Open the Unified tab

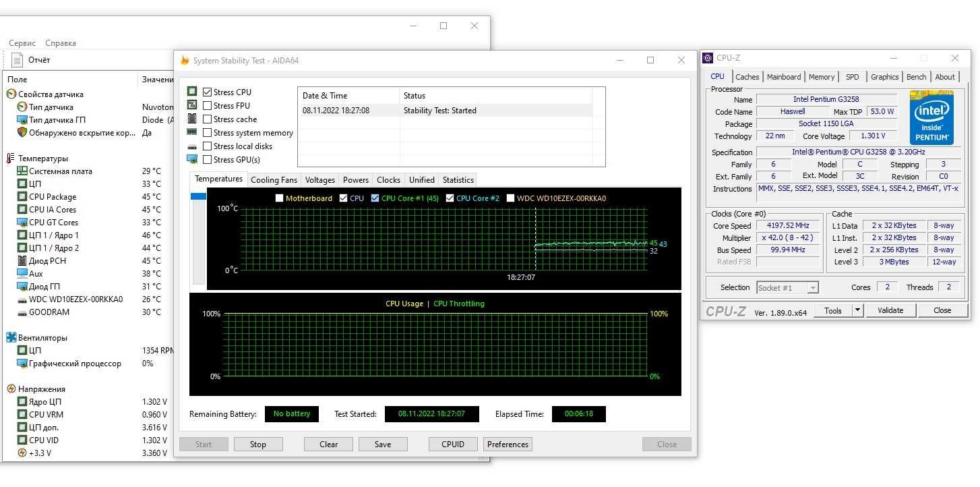tap(422, 180)
